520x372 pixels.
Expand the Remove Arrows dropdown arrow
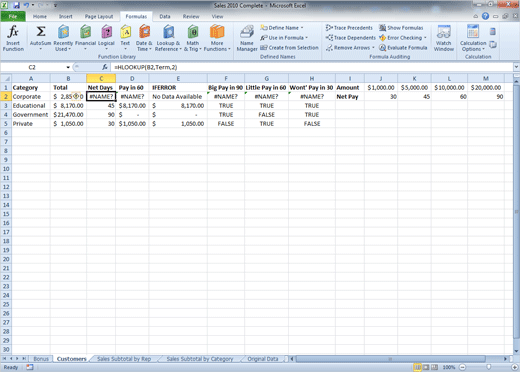point(373,48)
